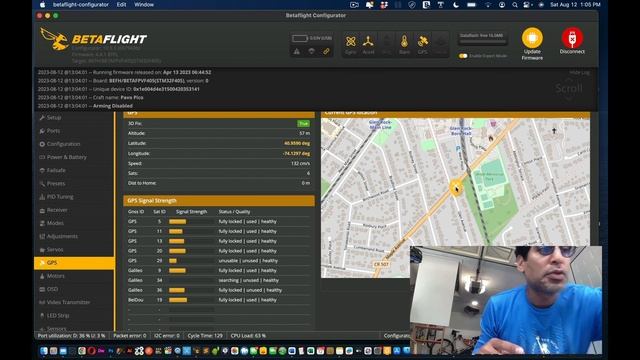Open the Configuration tab

click(x=74, y=144)
